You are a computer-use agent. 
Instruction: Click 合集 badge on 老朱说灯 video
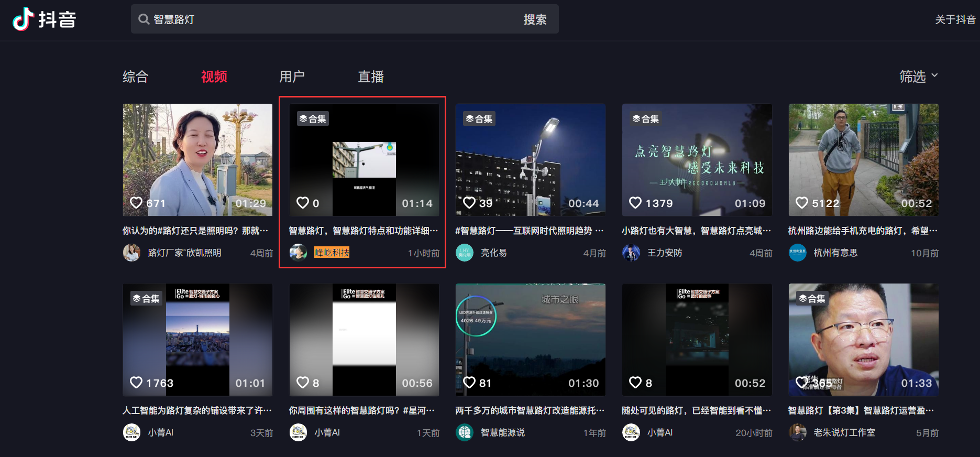[x=812, y=299]
